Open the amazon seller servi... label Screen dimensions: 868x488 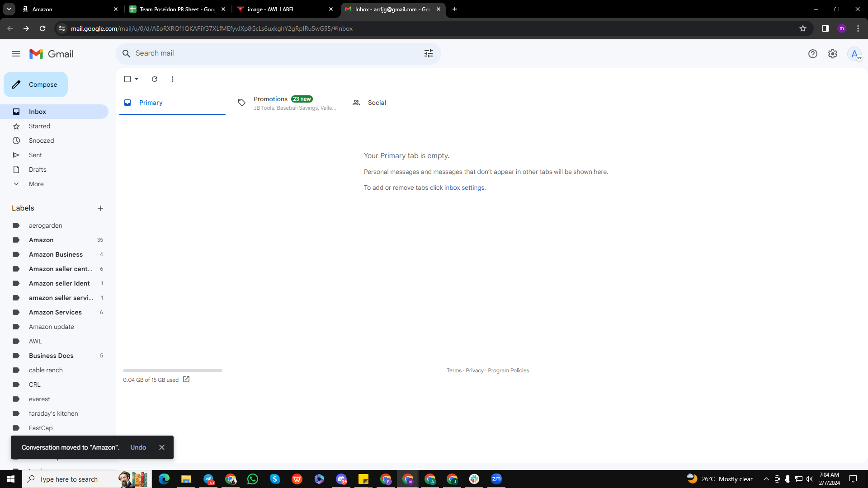[x=54, y=298]
